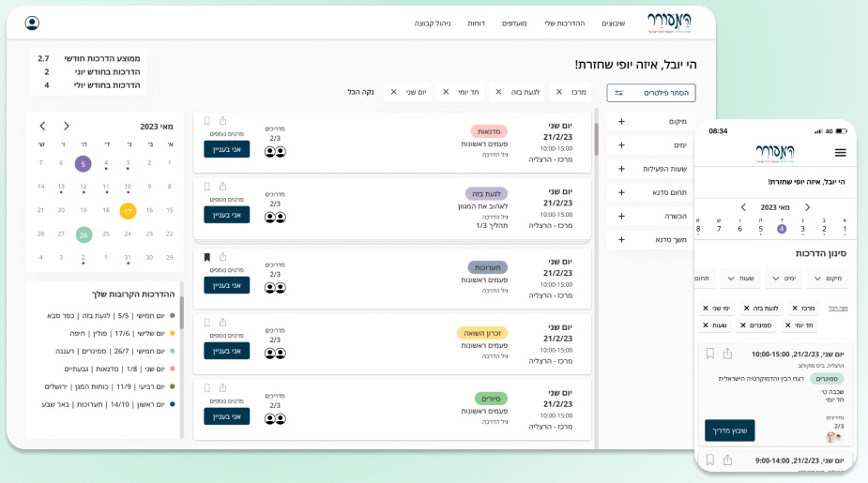Open פרטים נוספים on the תערוכות card
The width and height of the screenshot is (868, 483).
226,270
